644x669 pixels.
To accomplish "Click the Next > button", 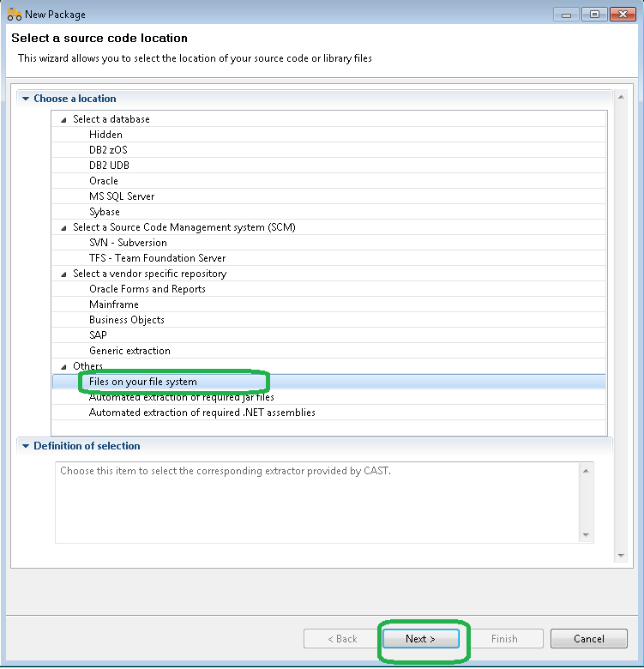I will click(420, 639).
